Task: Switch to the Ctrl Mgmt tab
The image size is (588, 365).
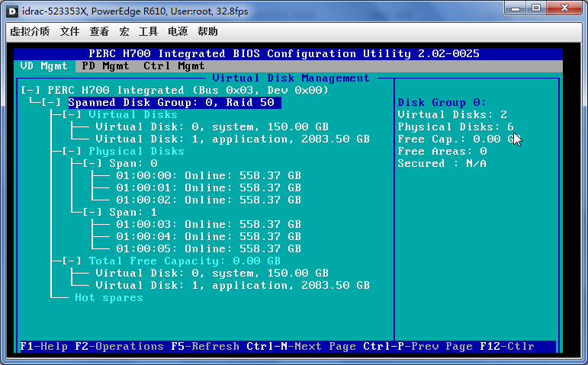Action: pyautogui.click(x=174, y=66)
